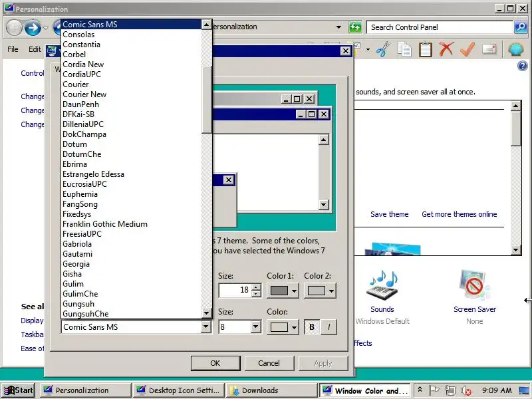Open the Edit menu
The width and height of the screenshot is (532, 399).
(35, 49)
